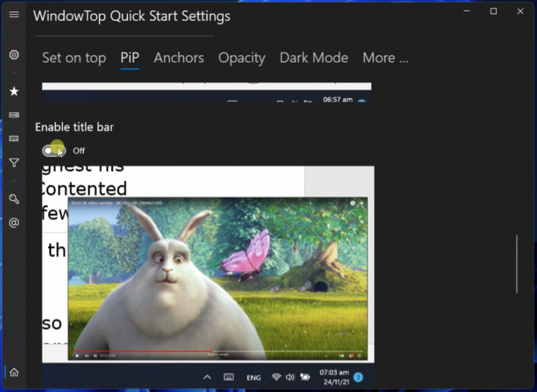Viewport: 537px width, 392px height.
Task: Open the key license icon in sidebar
Action: [14, 199]
